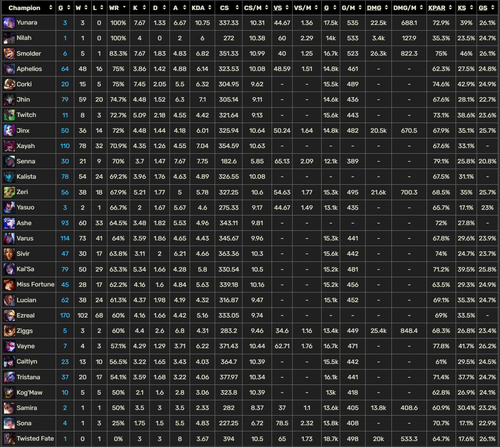Click the Nilah champion portrait icon
This screenshot has width=500, height=447.
pos(9,38)
